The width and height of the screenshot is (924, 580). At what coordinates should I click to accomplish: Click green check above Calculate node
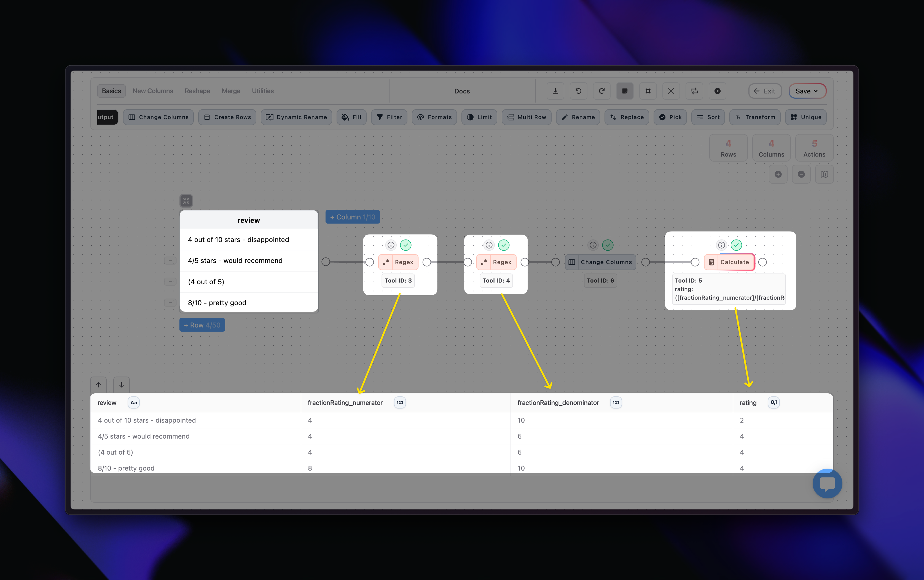(x=736, y=245)
